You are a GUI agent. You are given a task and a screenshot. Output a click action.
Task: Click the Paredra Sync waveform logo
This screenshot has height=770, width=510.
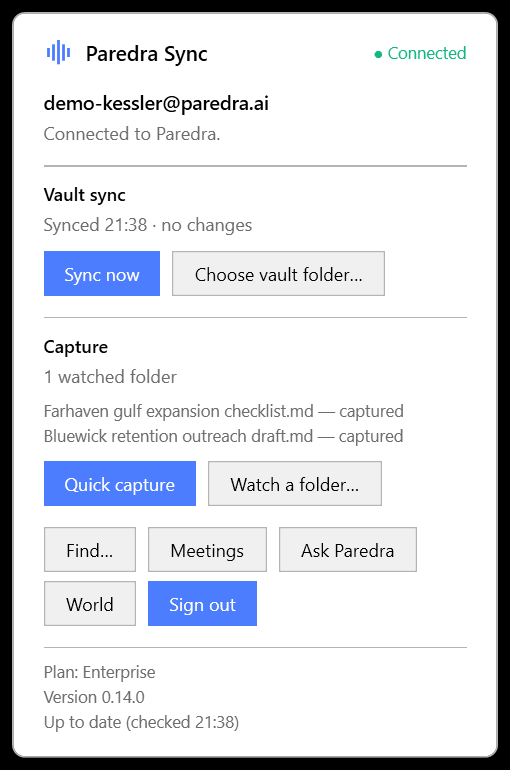coord(58,52)
